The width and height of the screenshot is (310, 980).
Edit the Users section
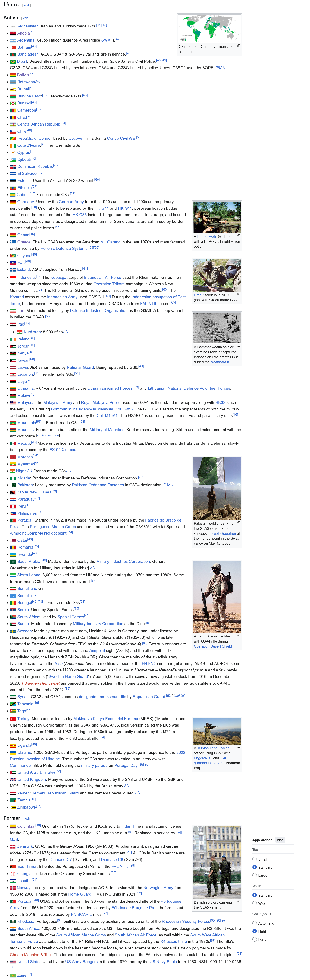[x=26, y=5]
